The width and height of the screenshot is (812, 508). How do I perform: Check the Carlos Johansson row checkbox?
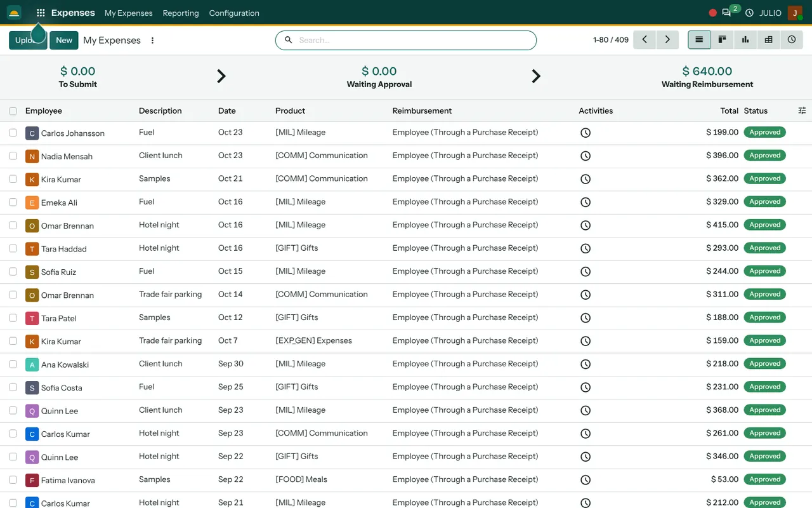click(x=13, y=133)
